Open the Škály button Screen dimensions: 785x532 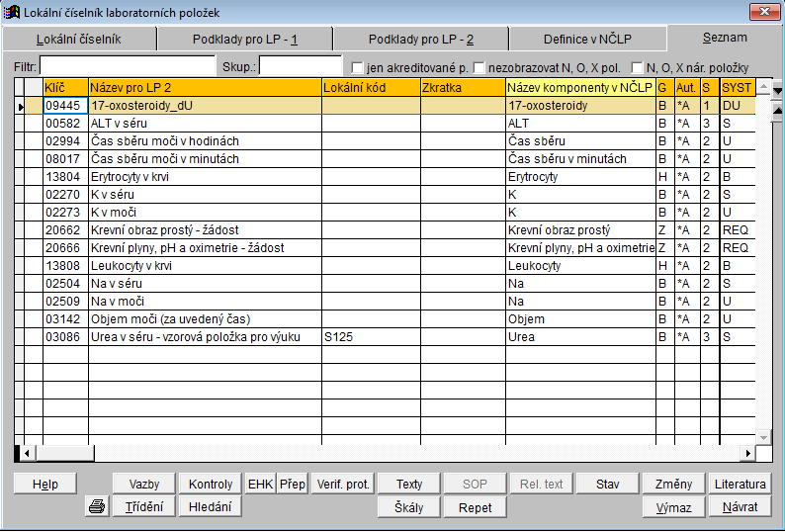coord(409,507)
